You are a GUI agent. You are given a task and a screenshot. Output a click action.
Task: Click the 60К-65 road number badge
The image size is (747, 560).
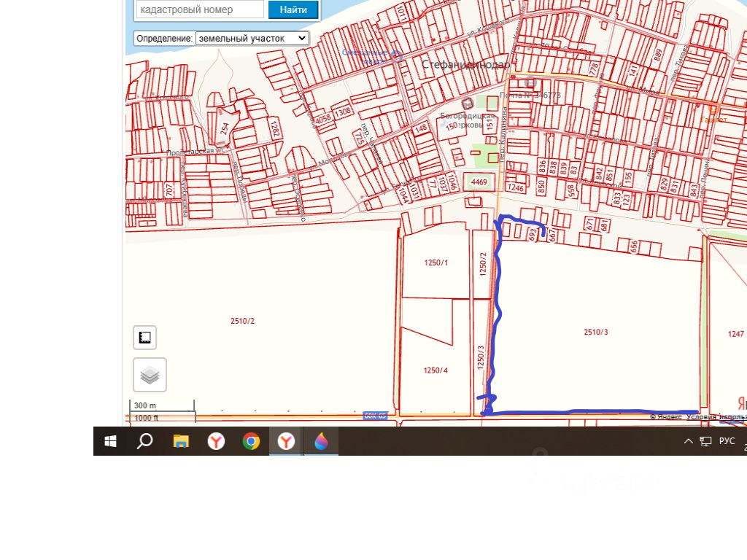click(375, 416)
